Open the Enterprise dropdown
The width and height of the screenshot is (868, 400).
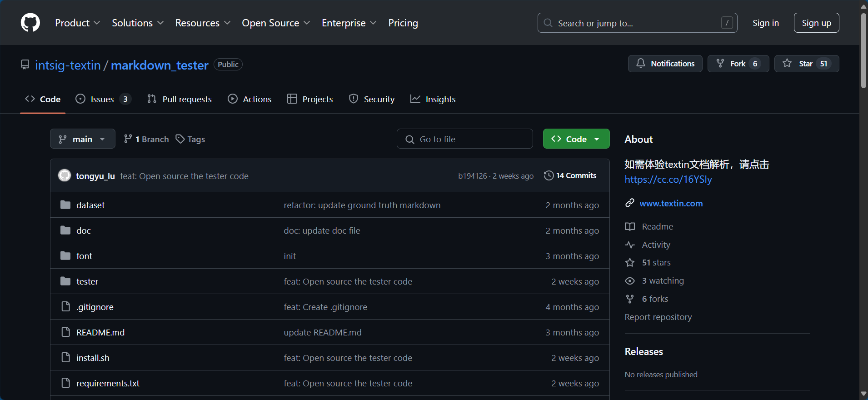click(349, 23)
